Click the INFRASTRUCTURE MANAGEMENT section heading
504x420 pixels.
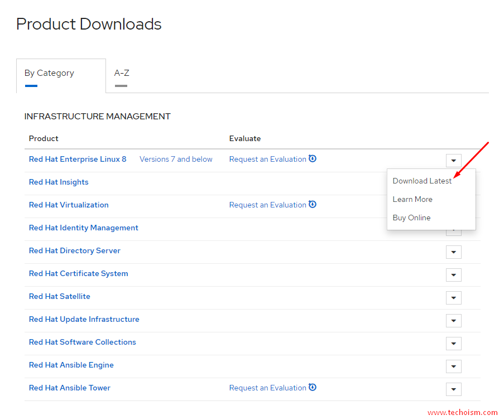[x=97, y=116]
